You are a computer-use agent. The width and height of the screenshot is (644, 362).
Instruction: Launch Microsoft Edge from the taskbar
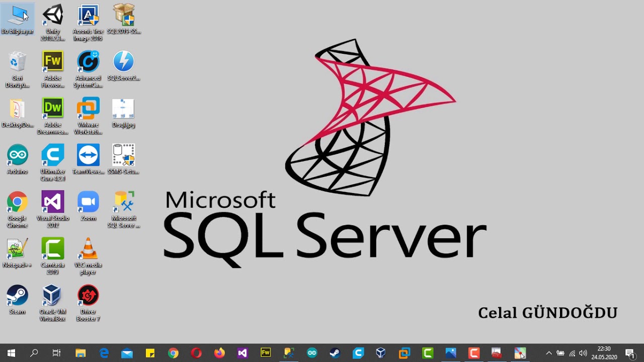click(104, 353)
